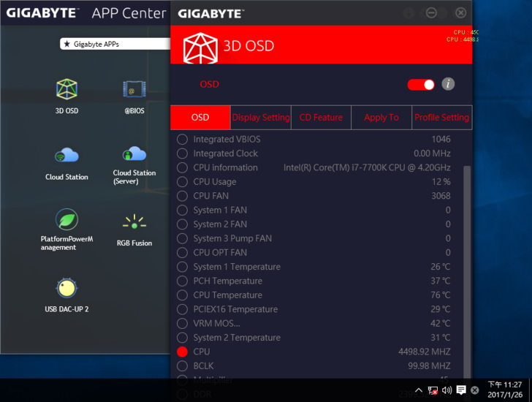
Task: Open the Profile Setting tab
Action: 441,118
